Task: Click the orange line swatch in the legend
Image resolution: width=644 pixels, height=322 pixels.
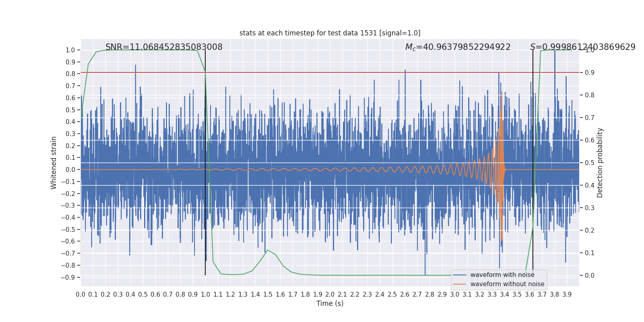Action: coord(460,284)
